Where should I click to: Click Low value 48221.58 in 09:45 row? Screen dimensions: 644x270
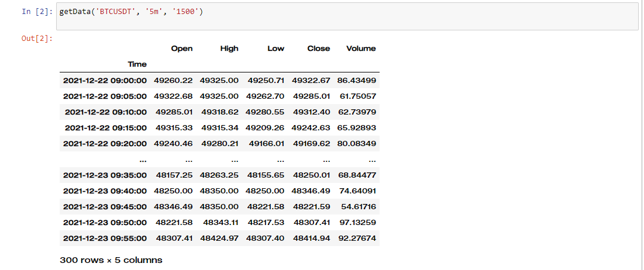[x=265, y=207]
